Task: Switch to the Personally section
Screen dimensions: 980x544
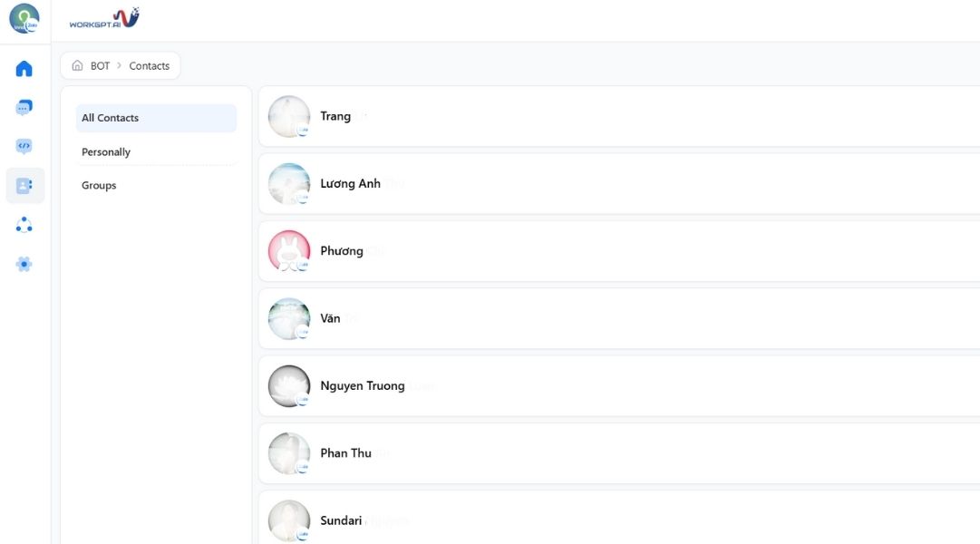Action: click(105, 151)
